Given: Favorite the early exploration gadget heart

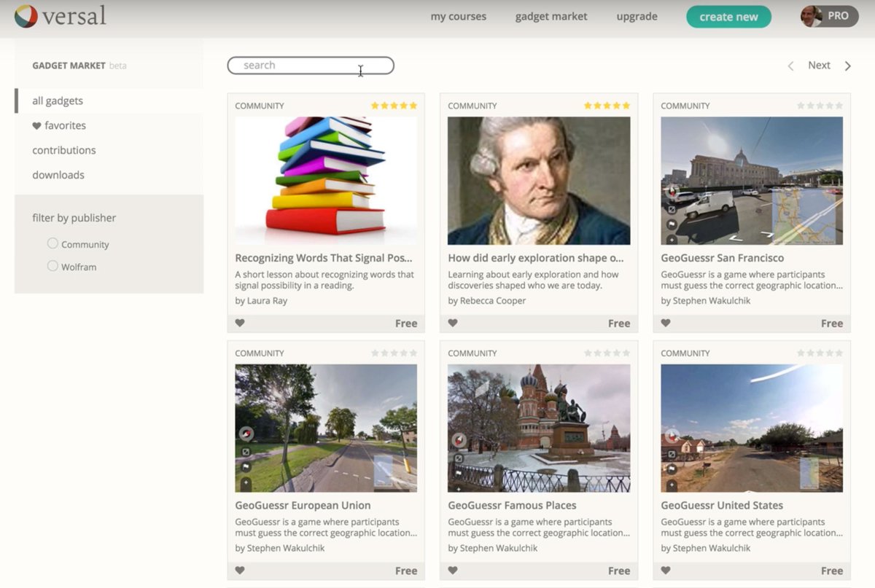Looking at the screenshot, I should coord(452,324).
